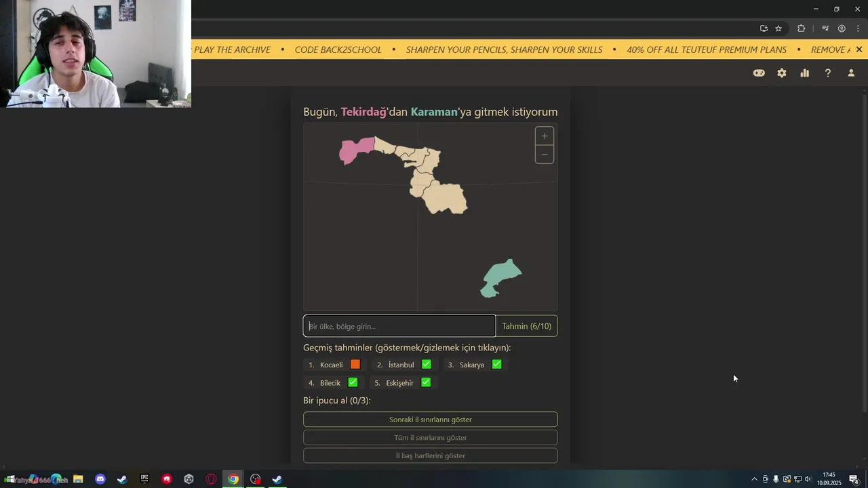Show hidden system tray icons
Image resolution: width=868 pixels, height=488 pixels.
coord(754,479)
